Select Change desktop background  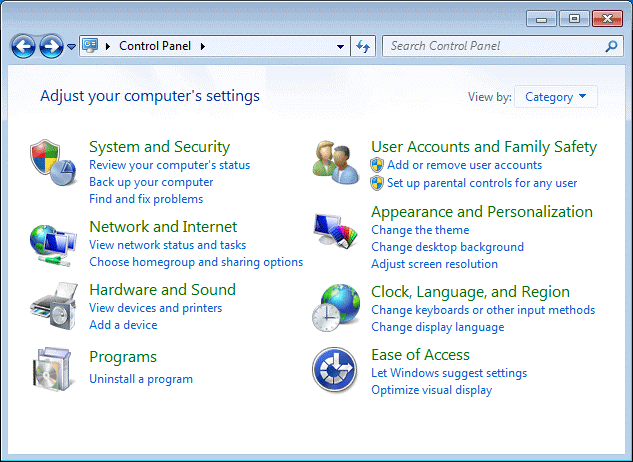[x=447, y=247]
